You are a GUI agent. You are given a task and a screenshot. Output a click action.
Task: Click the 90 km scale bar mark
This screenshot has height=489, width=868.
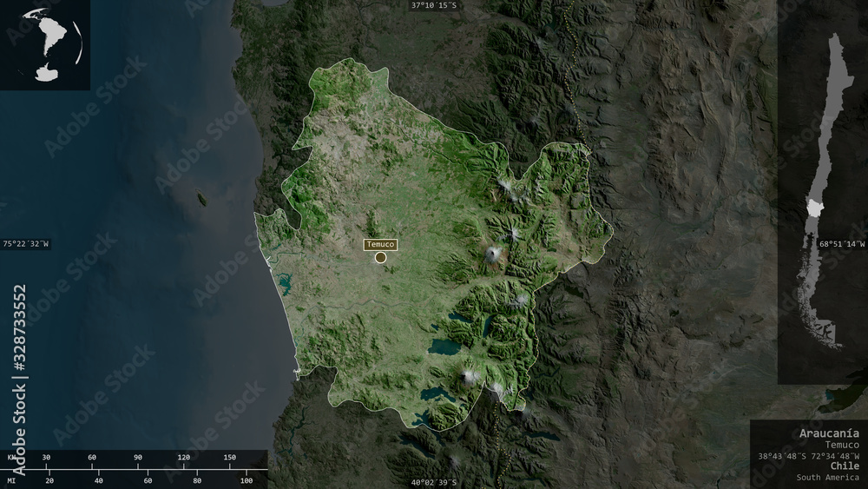138,458
